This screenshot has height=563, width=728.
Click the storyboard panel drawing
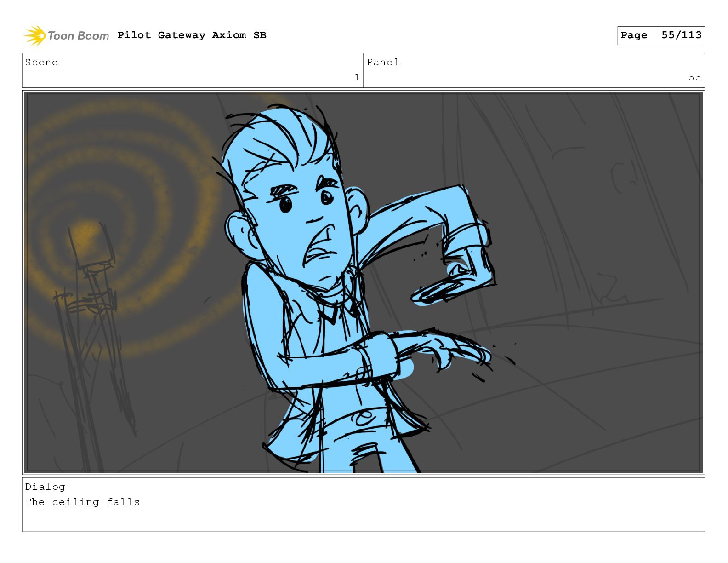pyautogui.click(x=363, y=282)
